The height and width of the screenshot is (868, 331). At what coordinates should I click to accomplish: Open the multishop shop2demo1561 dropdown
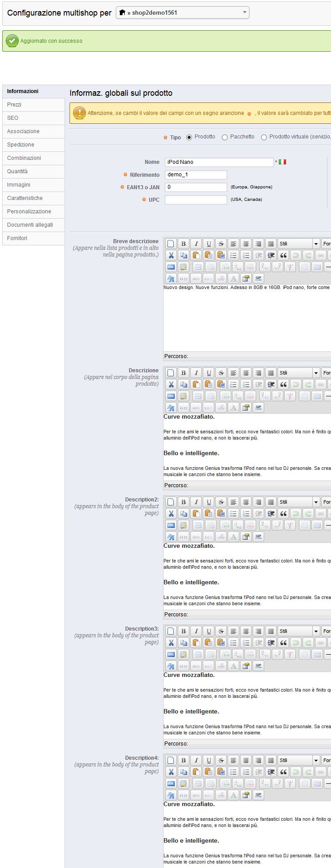coord(183,12)
